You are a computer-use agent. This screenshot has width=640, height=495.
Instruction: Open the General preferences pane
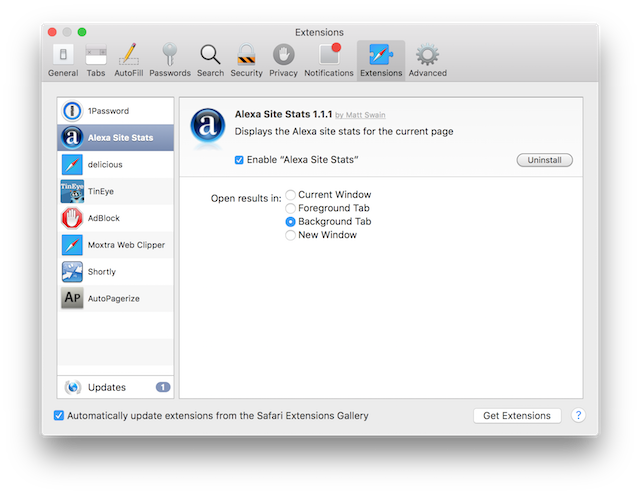tap(63, 59)
